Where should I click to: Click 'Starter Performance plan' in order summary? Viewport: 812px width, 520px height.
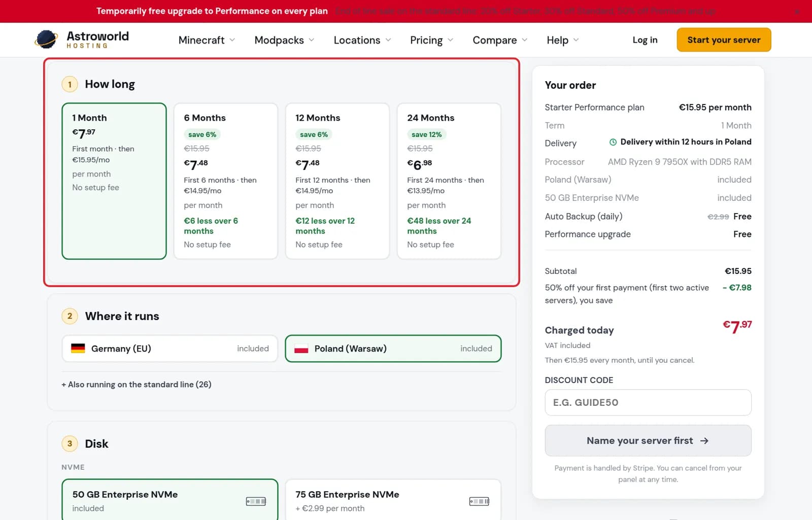coord(594,108)
